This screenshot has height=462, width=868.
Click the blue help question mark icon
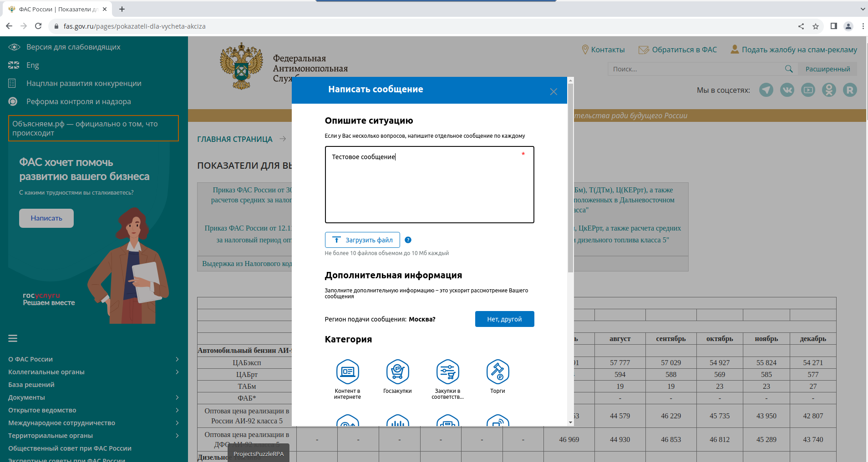click(408, 240)
